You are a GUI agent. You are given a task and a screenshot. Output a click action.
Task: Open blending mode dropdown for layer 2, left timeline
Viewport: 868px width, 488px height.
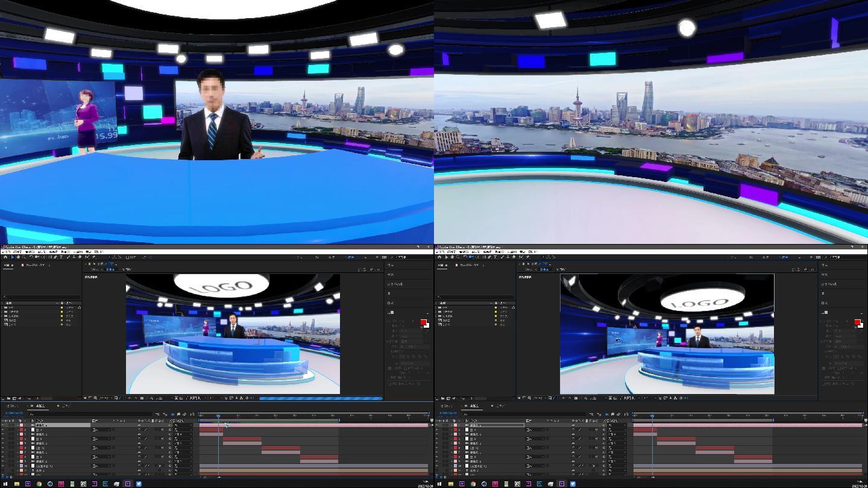tap(101, 430)
